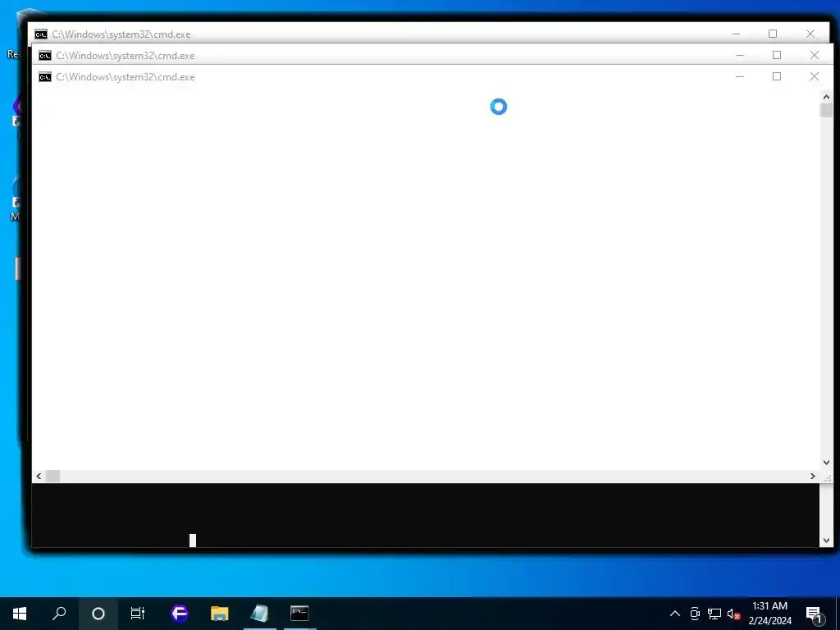Image resolution: width=840 pixels, height=630 pixels.
Task: Open Task View on the taskbar
Action: 138,614
